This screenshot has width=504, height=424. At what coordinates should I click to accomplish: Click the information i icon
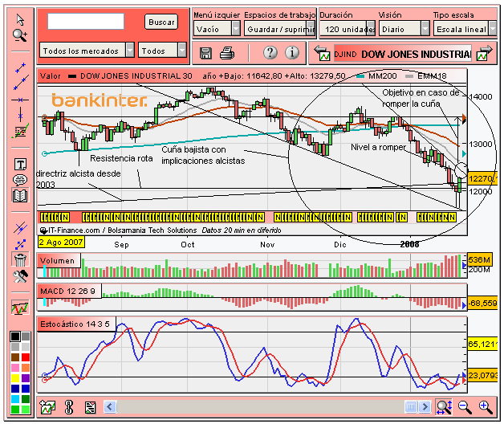(x=292, y=52)
